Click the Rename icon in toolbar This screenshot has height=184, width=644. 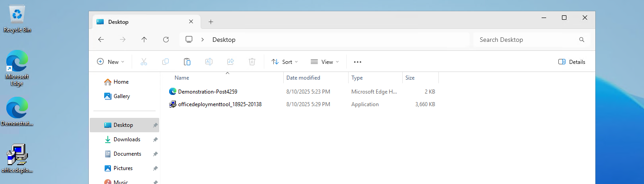[x=209, y=62]
